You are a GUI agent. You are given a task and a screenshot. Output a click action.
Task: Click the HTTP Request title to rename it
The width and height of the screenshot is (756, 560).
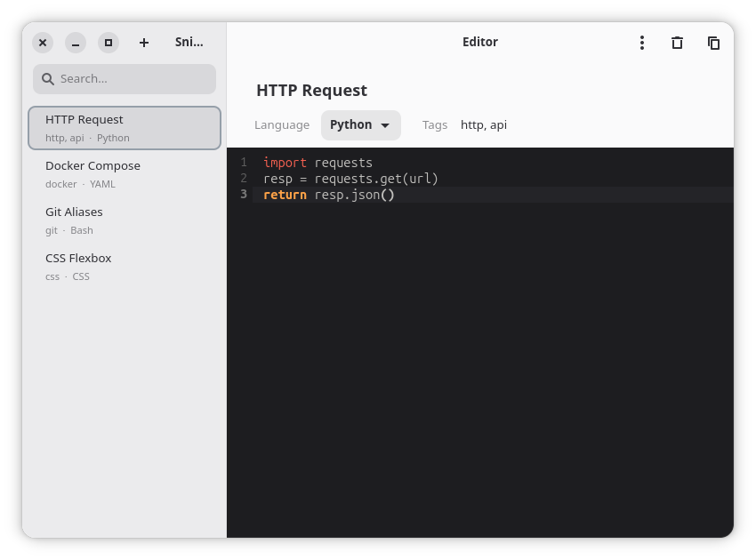(310, 90)
